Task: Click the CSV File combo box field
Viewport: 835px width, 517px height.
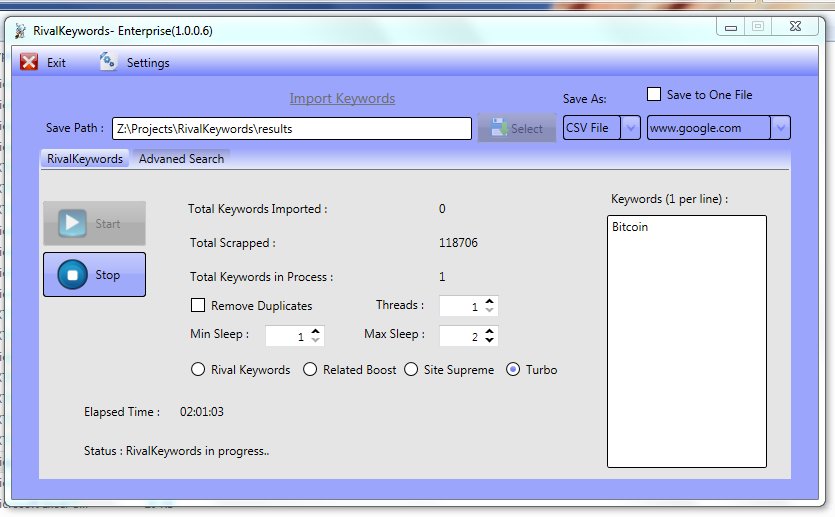Action: 592,128
